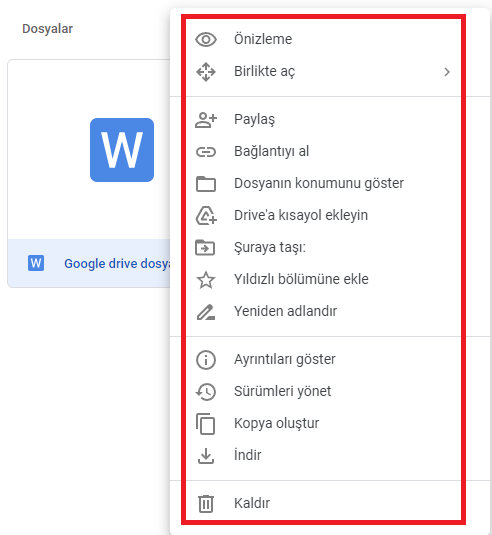The height and width of the screenshot is (535, 492).
Task: Click the Google drive dosya file name
Action: pyautogui.click(x=117, y=264)
